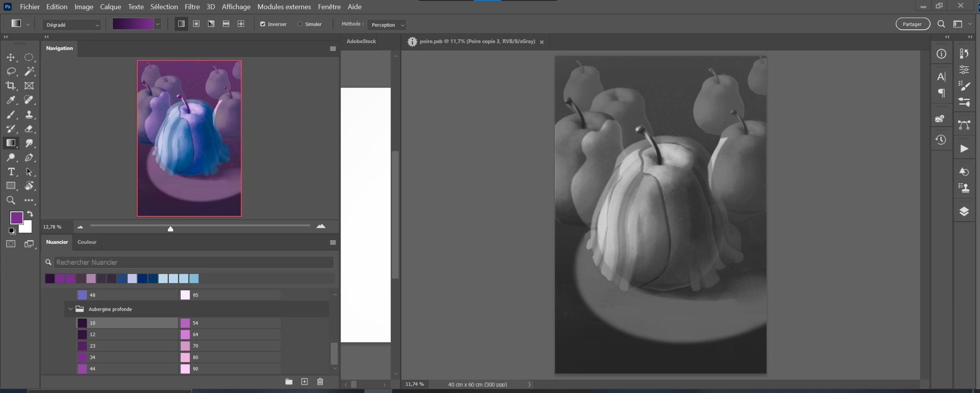980x393 pixels.
Task: Open the Layers panel icon
Action: pos(964,211)
